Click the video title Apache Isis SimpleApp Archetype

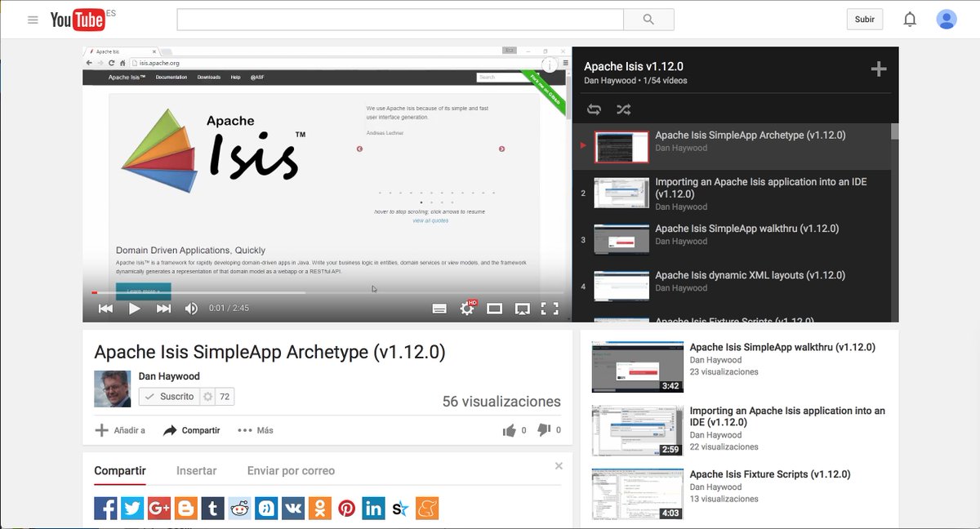(x=269, y=352)
